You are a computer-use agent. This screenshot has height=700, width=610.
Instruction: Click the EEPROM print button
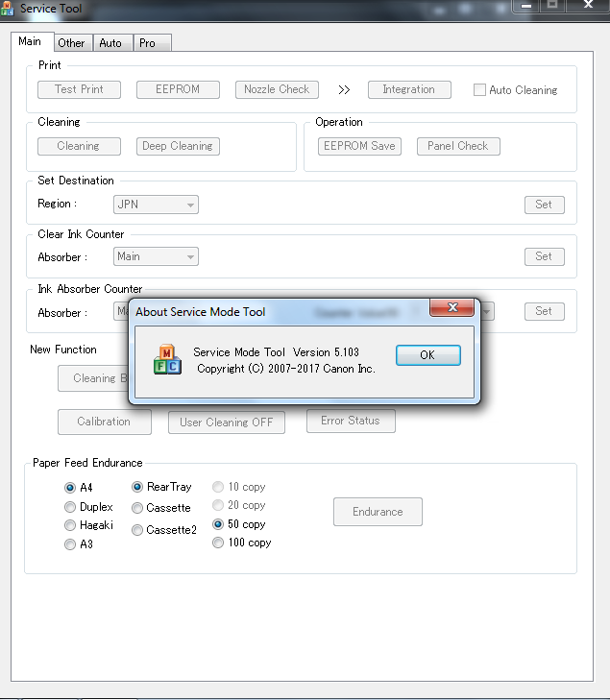[178, 89]
